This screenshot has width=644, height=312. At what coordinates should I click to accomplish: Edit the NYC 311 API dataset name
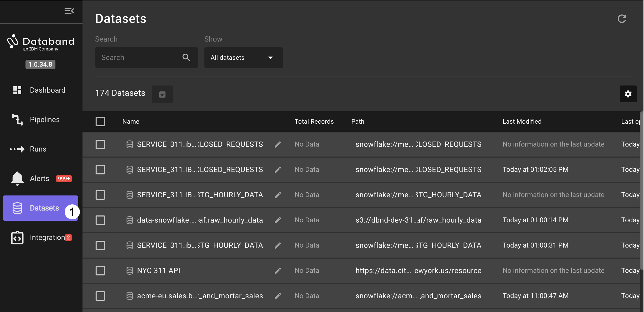pos(278,270)
